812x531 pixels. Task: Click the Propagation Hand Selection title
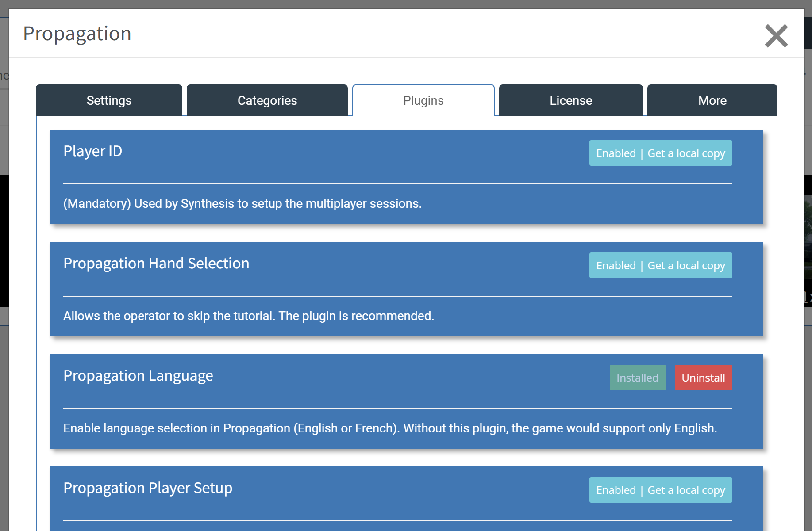156,264
